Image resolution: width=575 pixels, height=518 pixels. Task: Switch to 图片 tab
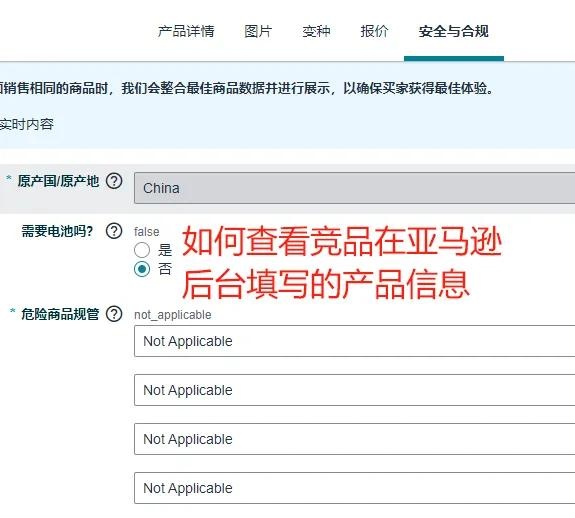point(258,31)
